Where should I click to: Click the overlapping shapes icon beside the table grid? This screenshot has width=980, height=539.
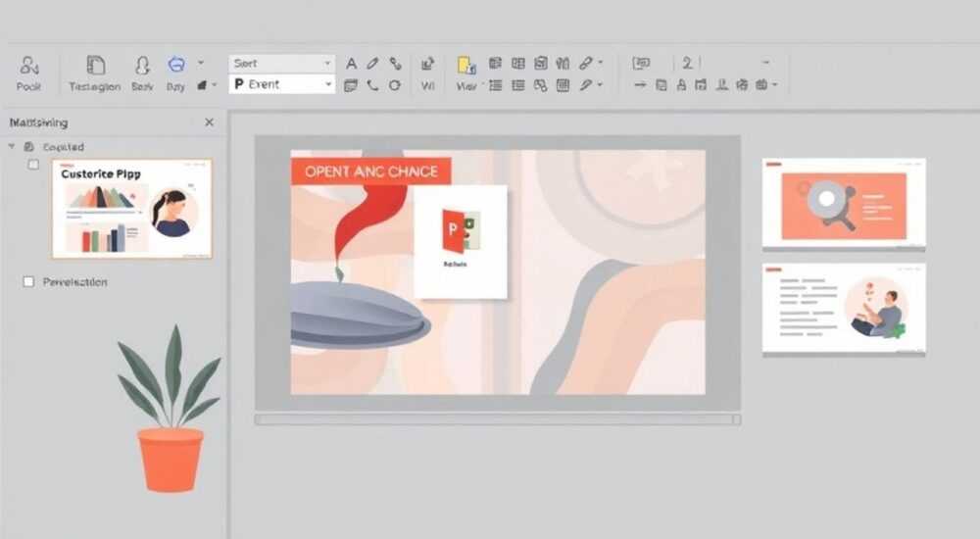tap(541, 85)
